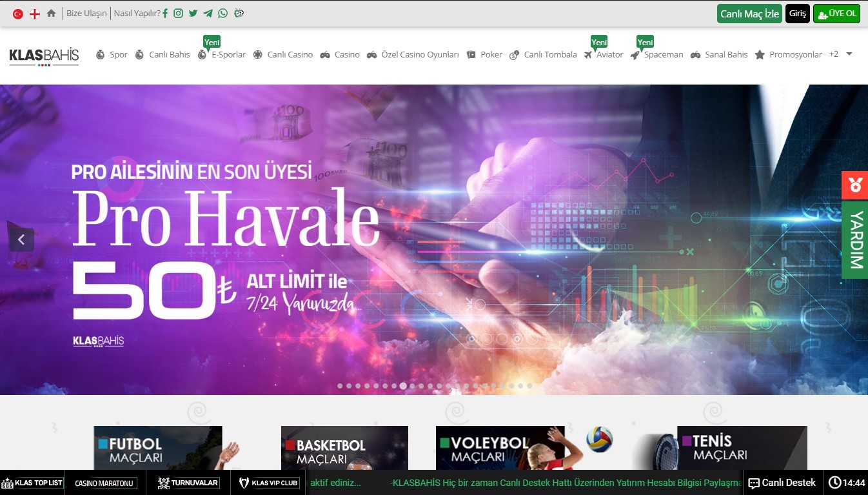Select the highlighted active carousel dot
Image resolution: width=868 pixels, height=495 pixels.
click(x=403, y=386)
